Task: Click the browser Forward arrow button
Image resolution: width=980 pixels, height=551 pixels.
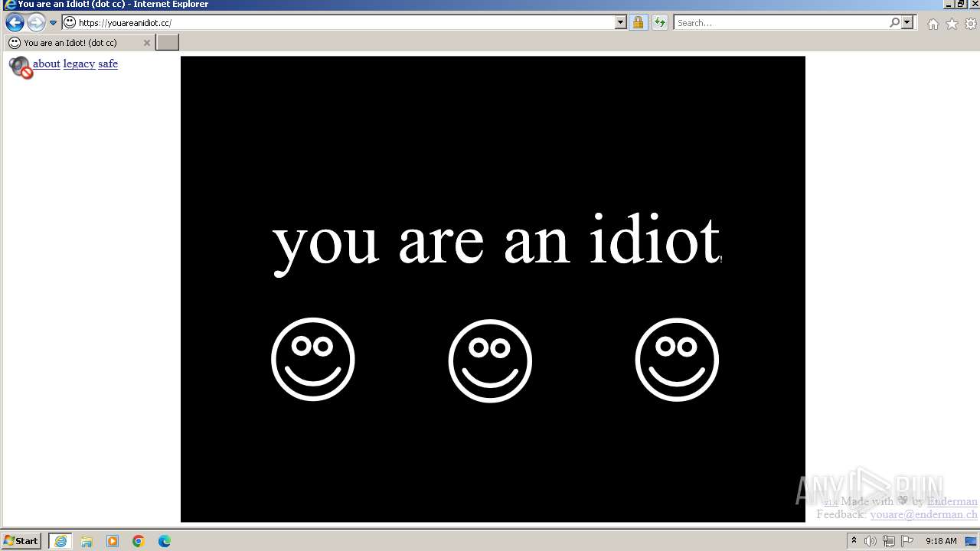Action: 36,23
